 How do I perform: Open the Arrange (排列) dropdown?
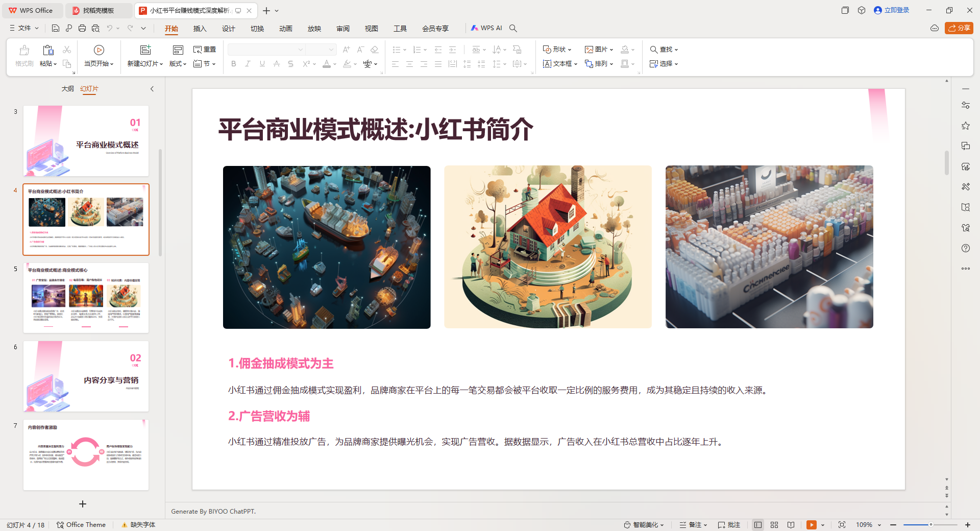pyautogui.click(x=599, y=64)
